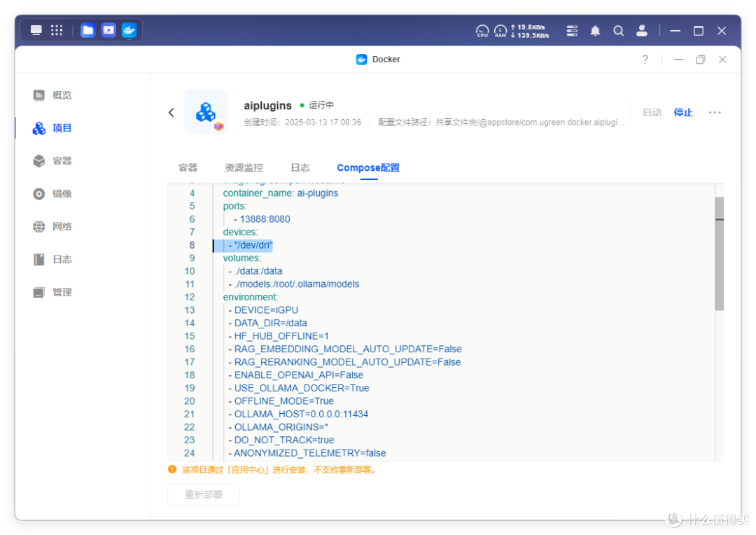Check the RAM usage gauge
This screenshot has height=535, width=756.
500,31
